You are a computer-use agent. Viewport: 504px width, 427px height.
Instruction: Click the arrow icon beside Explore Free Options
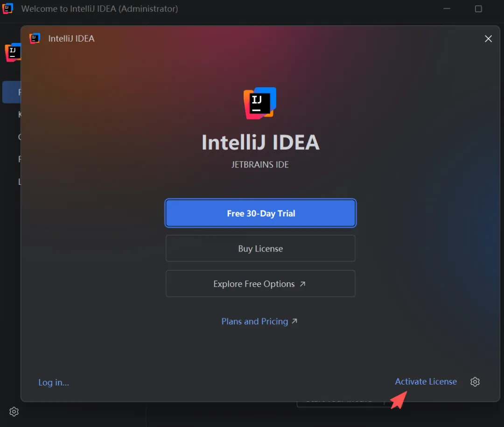(302, 284)
